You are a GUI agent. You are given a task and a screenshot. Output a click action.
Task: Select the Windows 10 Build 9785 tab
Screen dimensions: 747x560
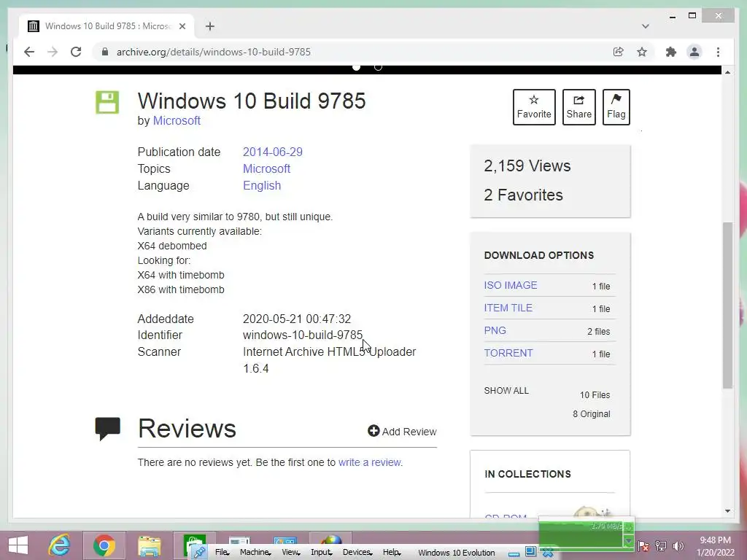click(x=107, y=26)
